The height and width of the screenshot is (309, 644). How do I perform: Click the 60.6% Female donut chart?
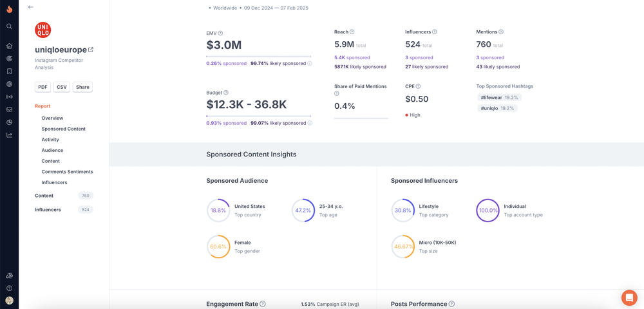pyautogui.click(x=218, y=247)
